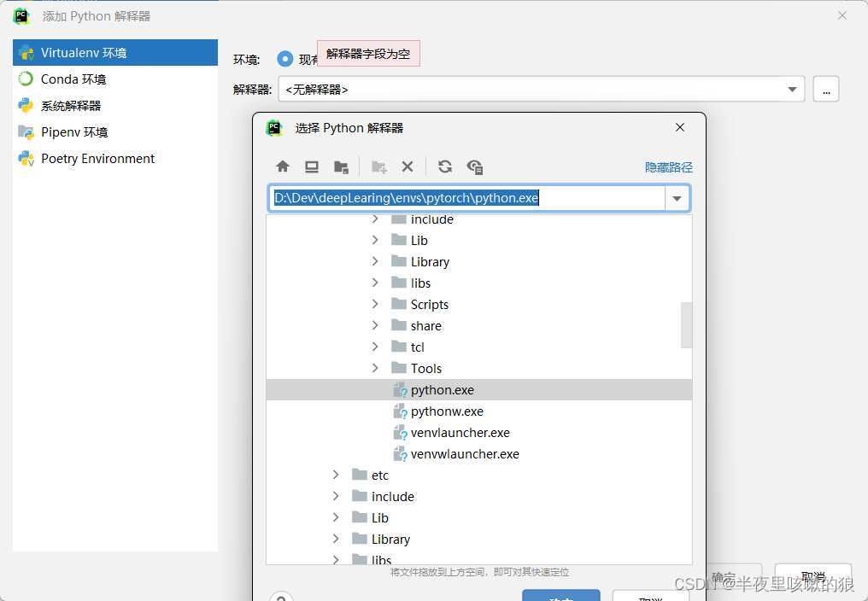Select Pipenv 环境 option

[115, 132]
